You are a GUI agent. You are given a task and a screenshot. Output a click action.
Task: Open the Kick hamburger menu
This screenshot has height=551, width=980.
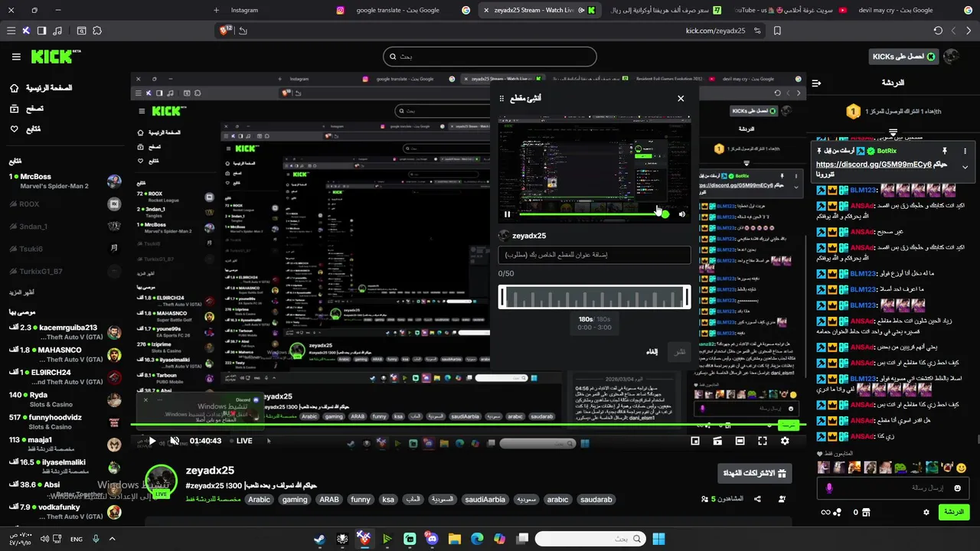pyautogui.click(x=16, y=57)
